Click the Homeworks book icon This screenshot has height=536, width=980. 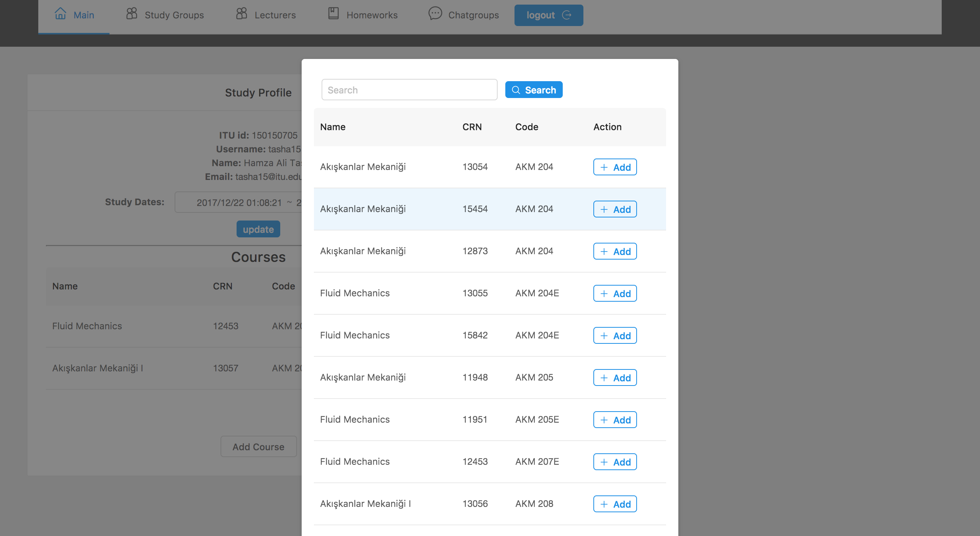point(333,14)
